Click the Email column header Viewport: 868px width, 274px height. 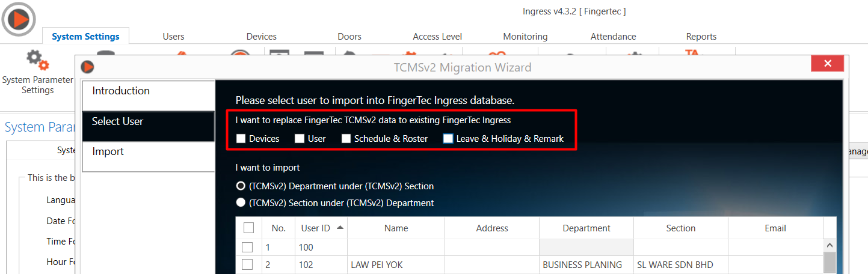coord(775,228)
